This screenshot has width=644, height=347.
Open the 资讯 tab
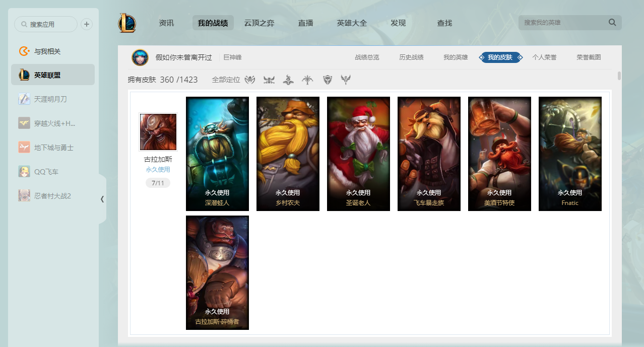(x=166, y=23)
